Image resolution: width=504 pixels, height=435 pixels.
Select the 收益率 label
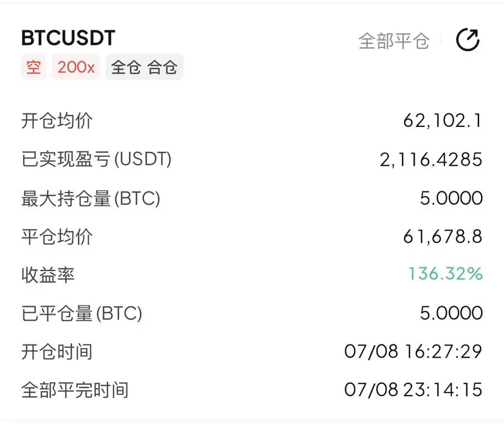coord(48,275)
